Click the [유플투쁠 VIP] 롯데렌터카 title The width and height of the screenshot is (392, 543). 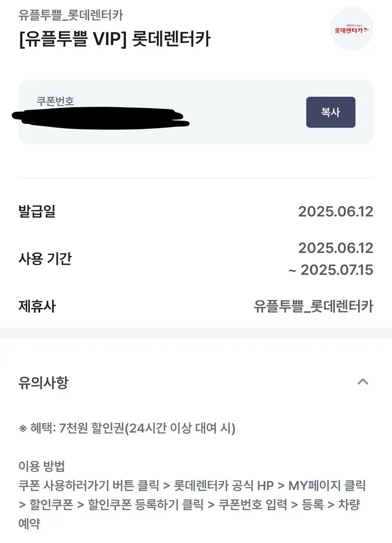point(114,39)
